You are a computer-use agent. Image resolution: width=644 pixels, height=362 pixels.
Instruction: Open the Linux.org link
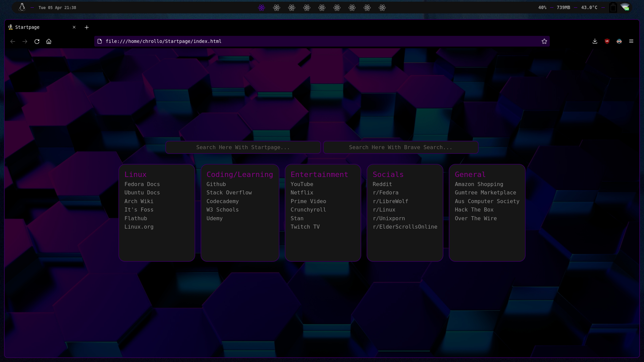point(139,227)
